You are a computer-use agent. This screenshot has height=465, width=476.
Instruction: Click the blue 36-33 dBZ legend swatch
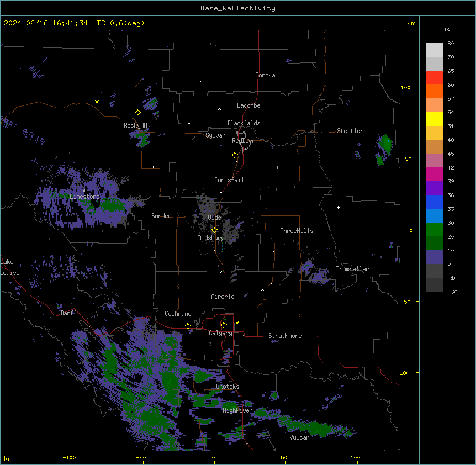tap(434, 202)
